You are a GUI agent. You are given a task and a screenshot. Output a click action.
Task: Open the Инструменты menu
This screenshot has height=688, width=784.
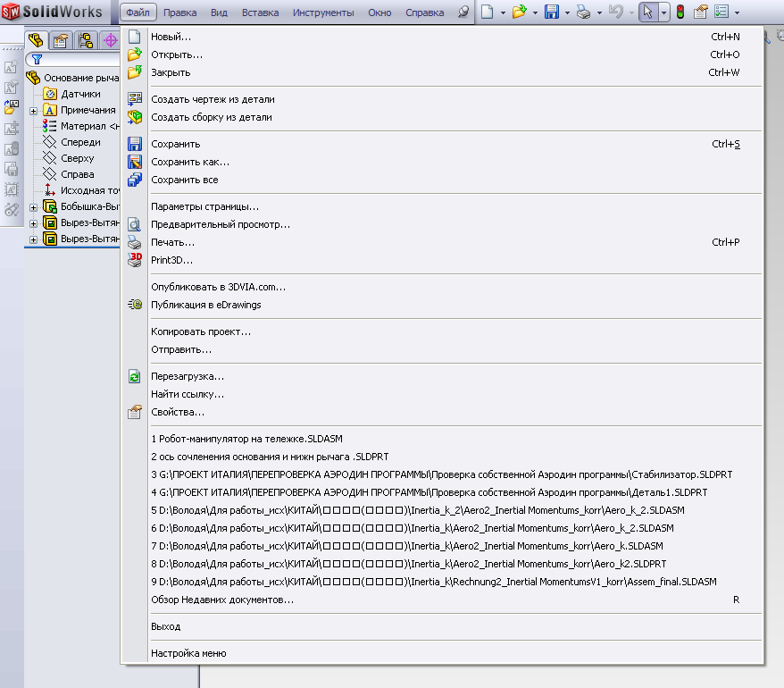coord(323,13)
